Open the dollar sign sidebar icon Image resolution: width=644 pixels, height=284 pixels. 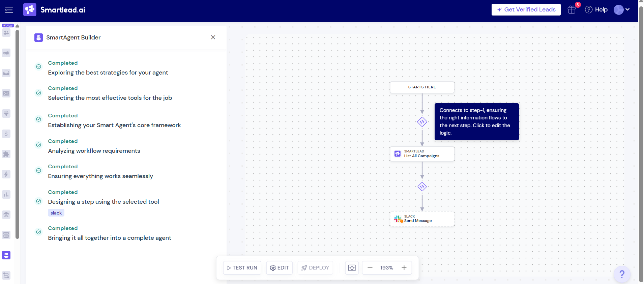[6, 134]
